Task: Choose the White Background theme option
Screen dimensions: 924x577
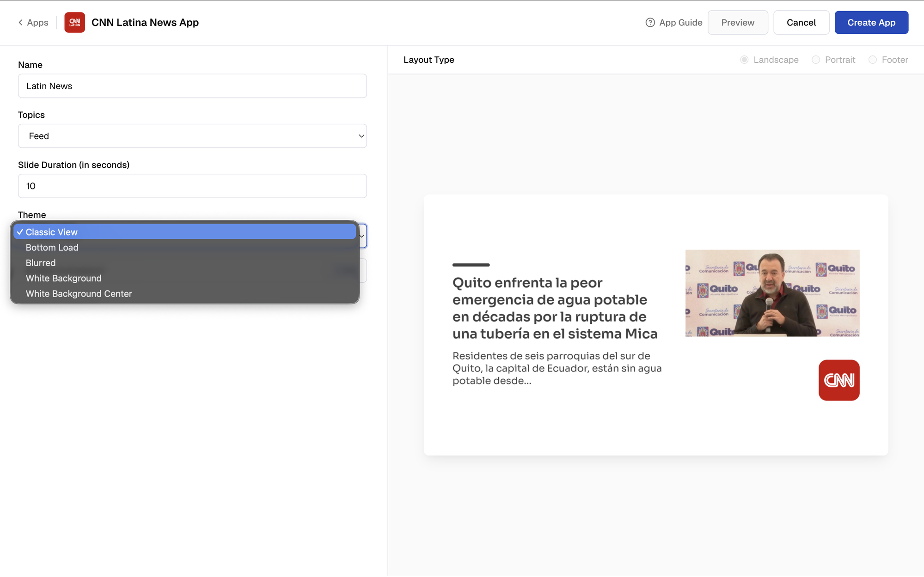Action: click(185, 278)
